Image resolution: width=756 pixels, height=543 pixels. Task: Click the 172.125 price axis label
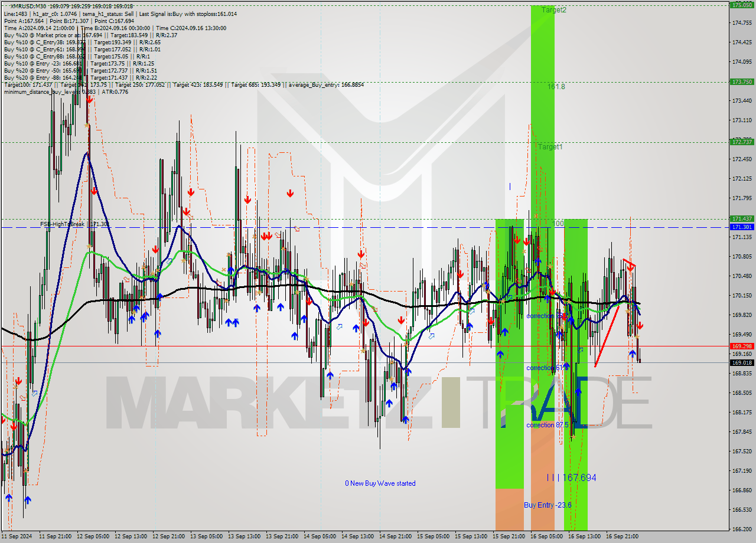(x=742, y=179)
